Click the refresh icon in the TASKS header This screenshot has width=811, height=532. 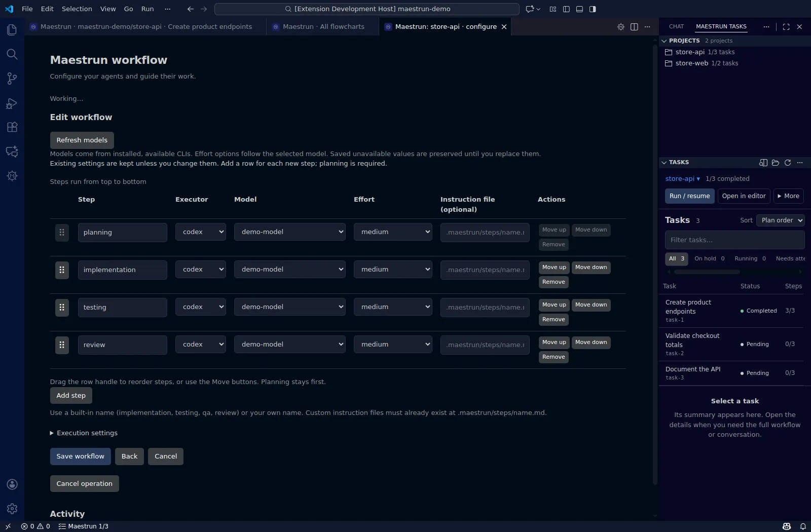pos(788,163)
